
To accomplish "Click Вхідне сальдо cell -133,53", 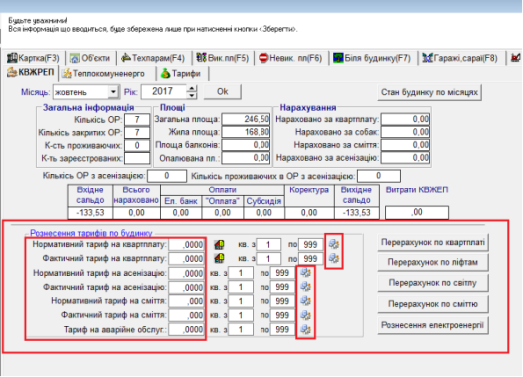I will pyautogui.click(x=90, y=213).
